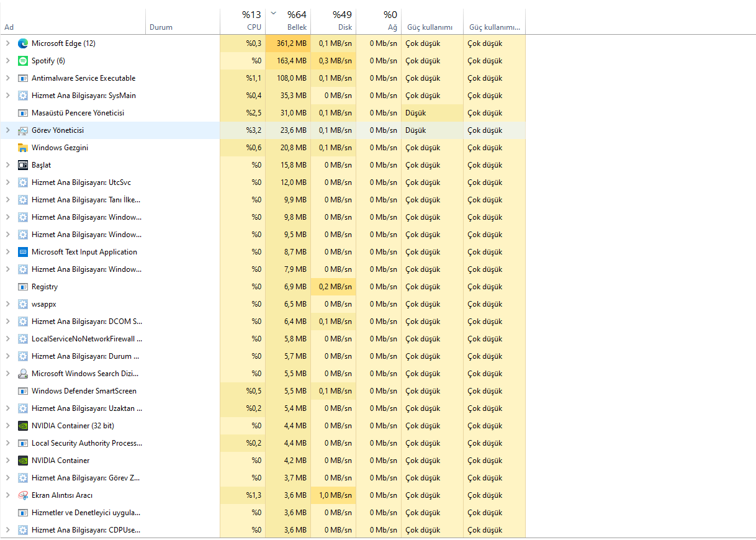Select the Windows Gezgini process name
The image size is (756, 540).
(60, 148)
